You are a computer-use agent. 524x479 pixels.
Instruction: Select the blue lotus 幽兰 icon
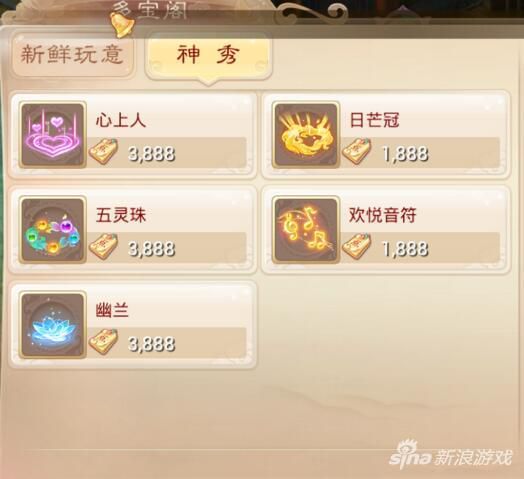pyautogui.click(x=52, y=325)
